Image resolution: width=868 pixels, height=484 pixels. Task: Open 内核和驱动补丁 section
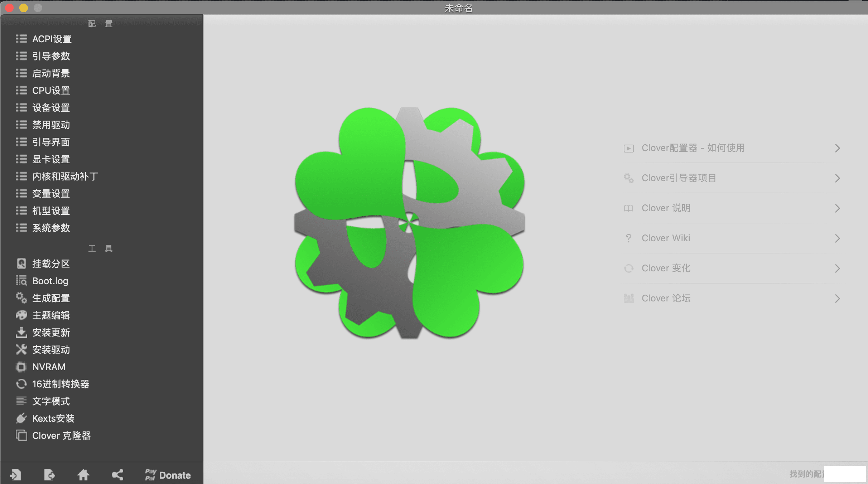point(65,176)
